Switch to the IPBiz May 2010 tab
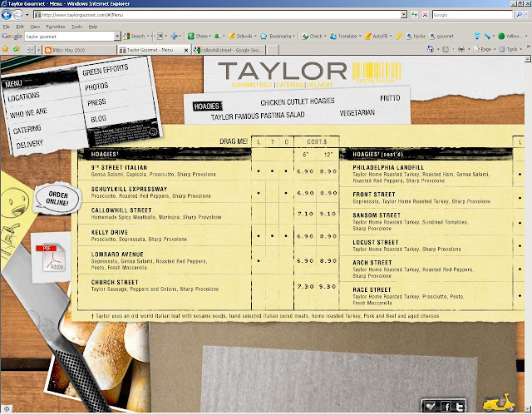532x415 pixels. coord(80,50)
